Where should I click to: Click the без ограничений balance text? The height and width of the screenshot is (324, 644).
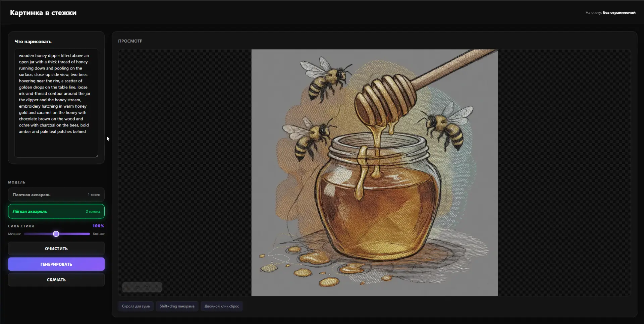[619, 12]
